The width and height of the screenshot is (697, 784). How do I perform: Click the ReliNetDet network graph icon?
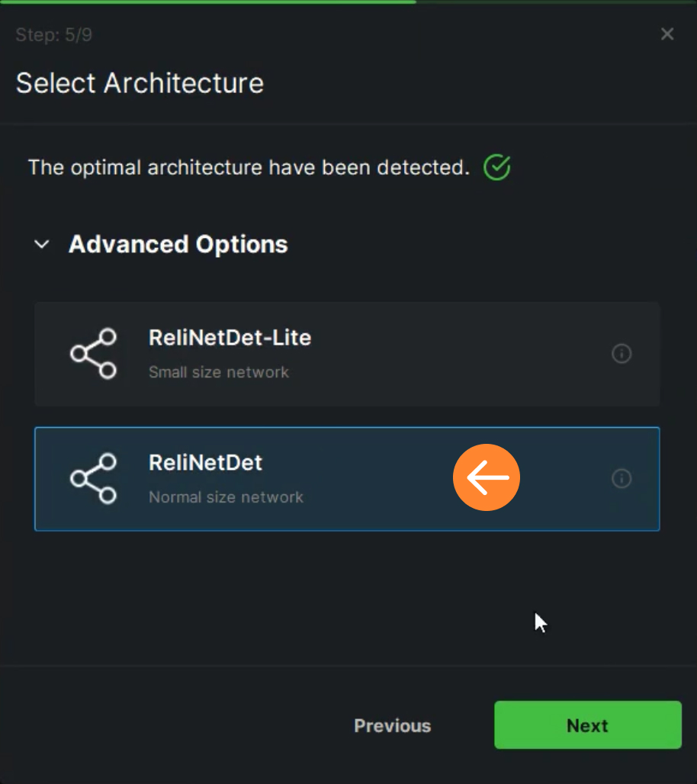point(94,478)
